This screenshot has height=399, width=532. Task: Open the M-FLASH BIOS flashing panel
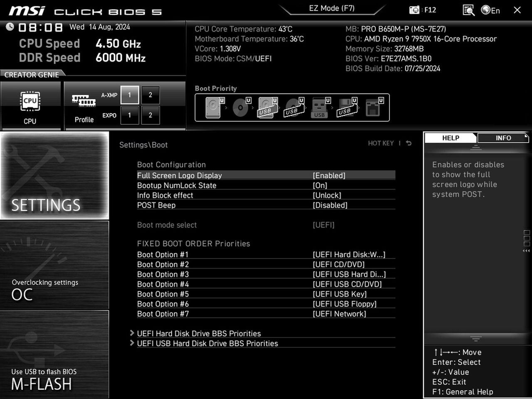click(54, 355)
